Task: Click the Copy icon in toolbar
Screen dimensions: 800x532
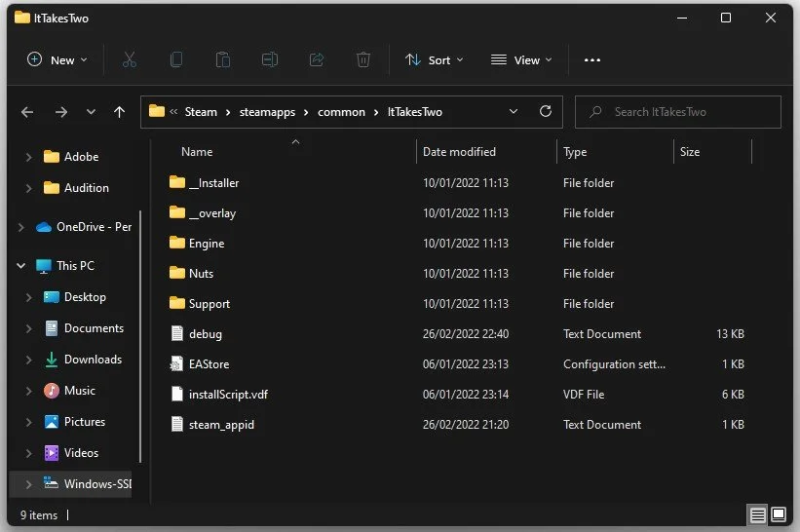Action: (x=176, y=59)
